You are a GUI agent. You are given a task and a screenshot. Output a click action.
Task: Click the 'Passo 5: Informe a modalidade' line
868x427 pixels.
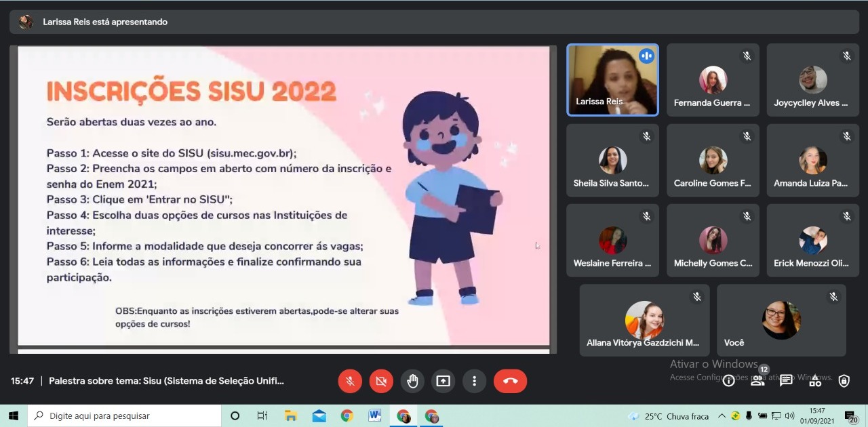[x=205, y=246]
